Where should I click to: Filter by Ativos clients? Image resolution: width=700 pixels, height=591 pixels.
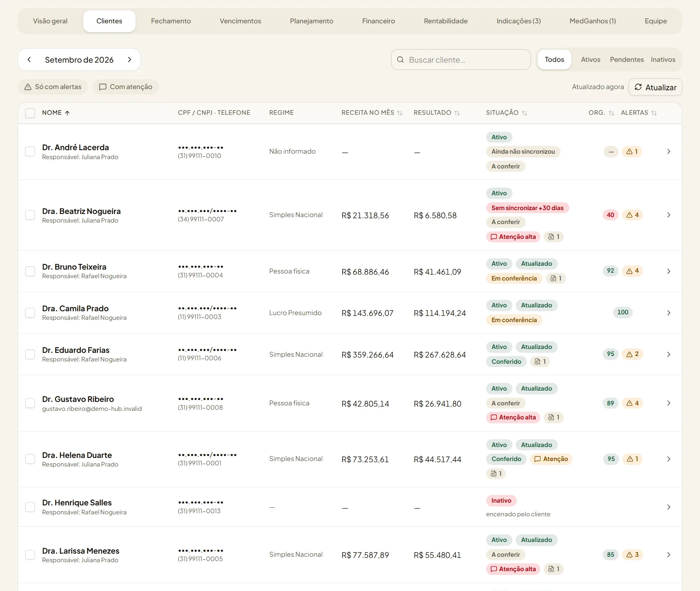click(x=590, y=60)
